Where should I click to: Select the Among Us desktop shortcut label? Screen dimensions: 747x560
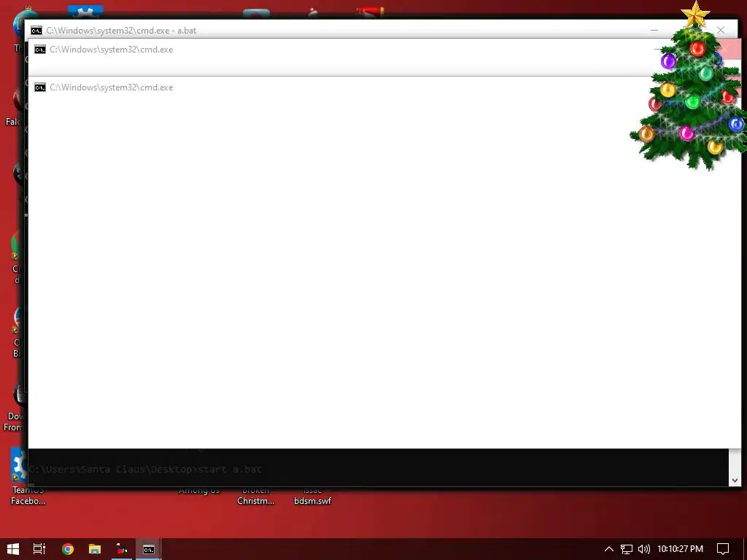(199, 491)
